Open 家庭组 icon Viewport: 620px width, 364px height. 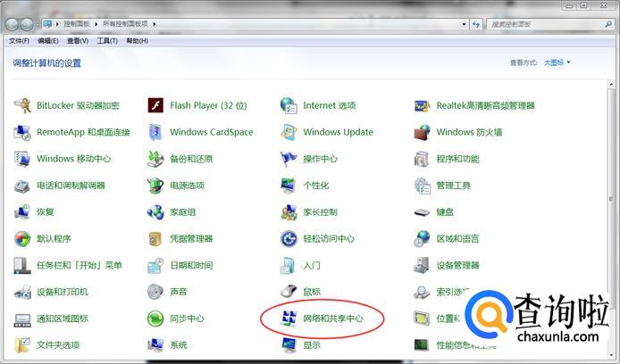[155, 212]
